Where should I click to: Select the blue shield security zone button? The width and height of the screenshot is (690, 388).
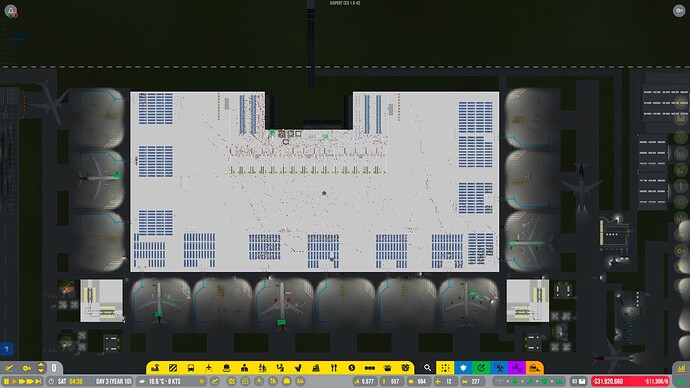[463, 368]
